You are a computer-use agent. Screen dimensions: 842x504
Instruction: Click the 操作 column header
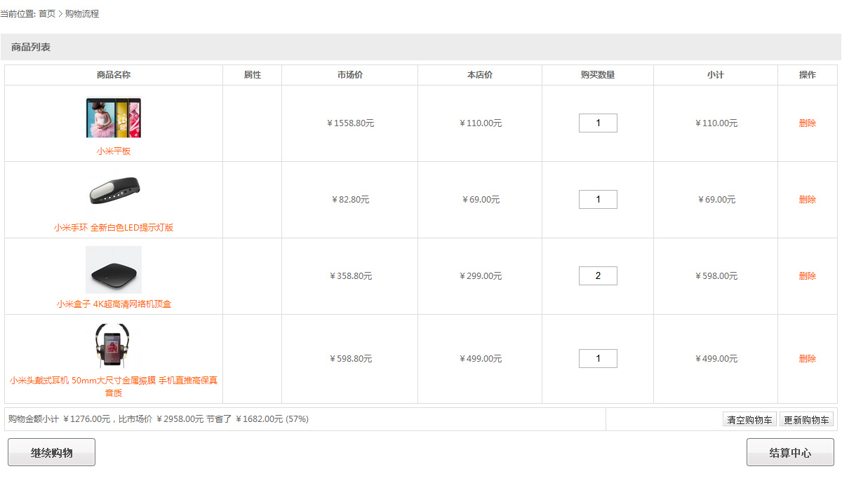coord(808,75)
